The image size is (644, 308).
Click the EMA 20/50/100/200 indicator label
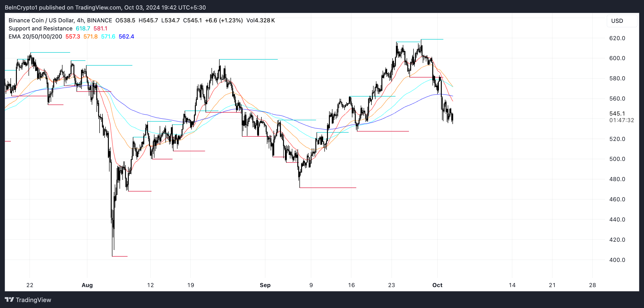point(35,37)
